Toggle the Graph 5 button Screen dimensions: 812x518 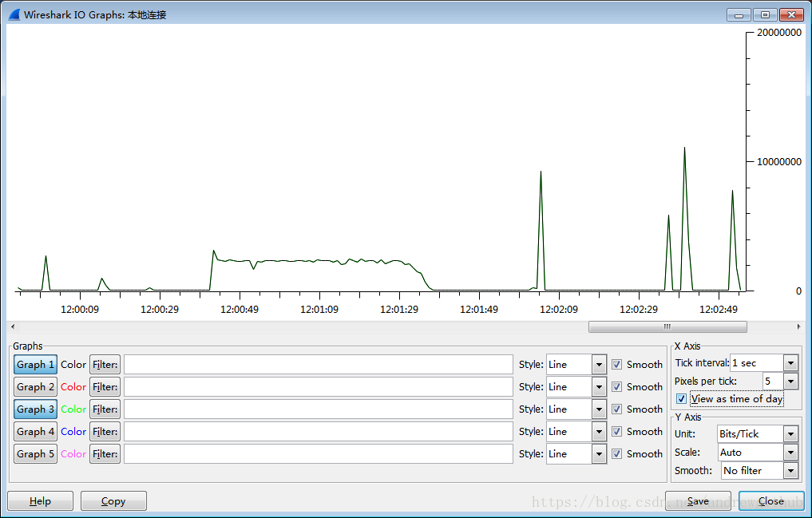point(35,454)
